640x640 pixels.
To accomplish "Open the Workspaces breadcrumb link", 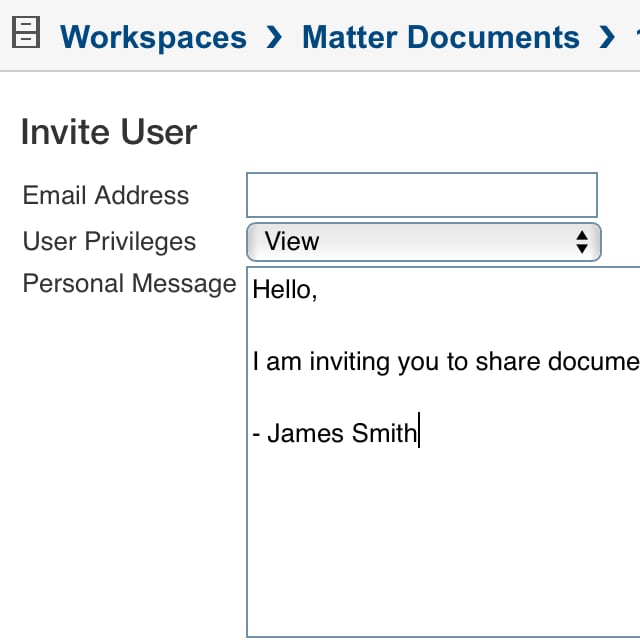I will click(x=153, y=38).
